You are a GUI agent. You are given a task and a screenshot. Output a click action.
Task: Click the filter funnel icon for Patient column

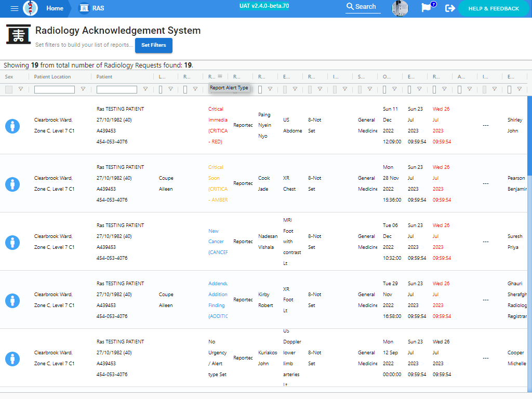click(x=145, y=89)
